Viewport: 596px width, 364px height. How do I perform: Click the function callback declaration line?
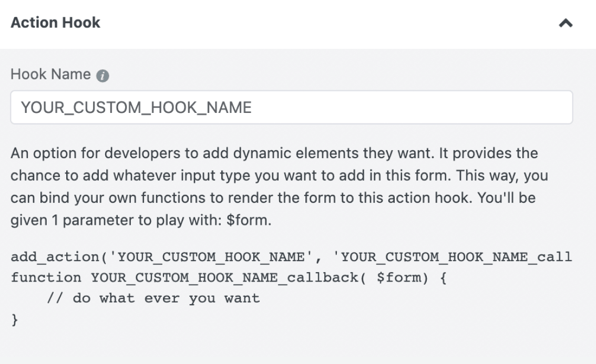coord(229,278)
